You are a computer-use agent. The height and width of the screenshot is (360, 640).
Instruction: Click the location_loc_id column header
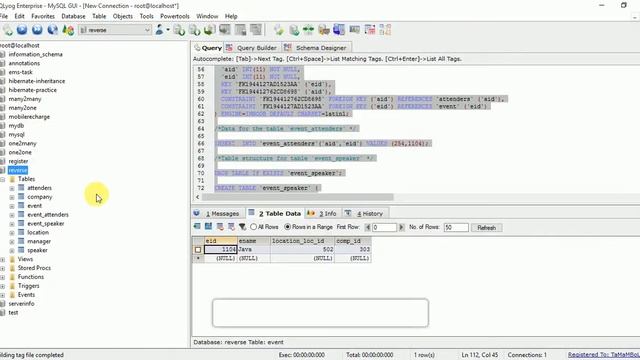[x=302, y=241]
